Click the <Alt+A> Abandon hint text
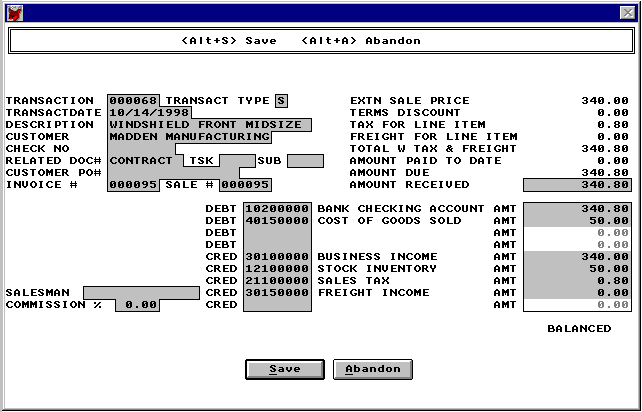642x412 pixels. pyautogui.click(x=361, y=41)
